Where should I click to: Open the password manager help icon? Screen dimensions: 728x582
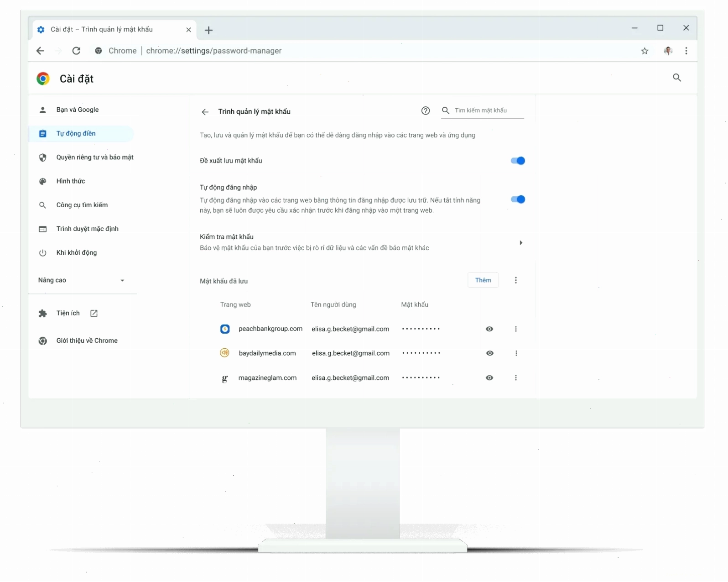[x=426, y=111]
